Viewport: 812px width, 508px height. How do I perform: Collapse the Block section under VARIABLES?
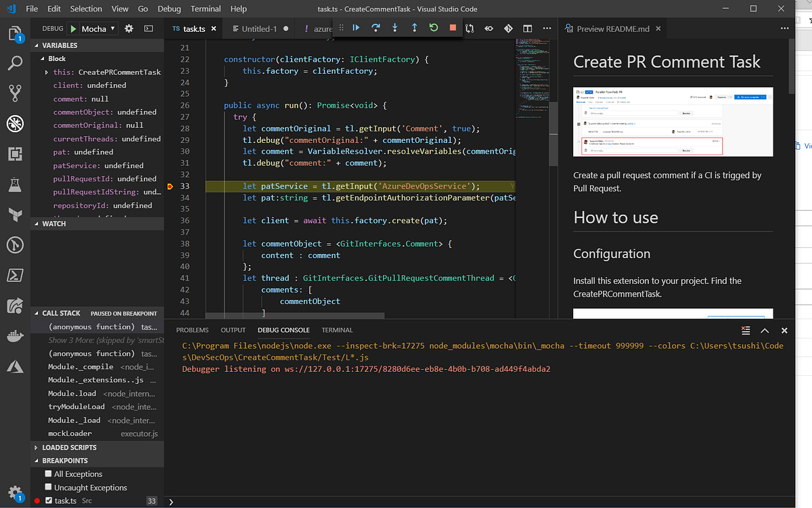43,58
